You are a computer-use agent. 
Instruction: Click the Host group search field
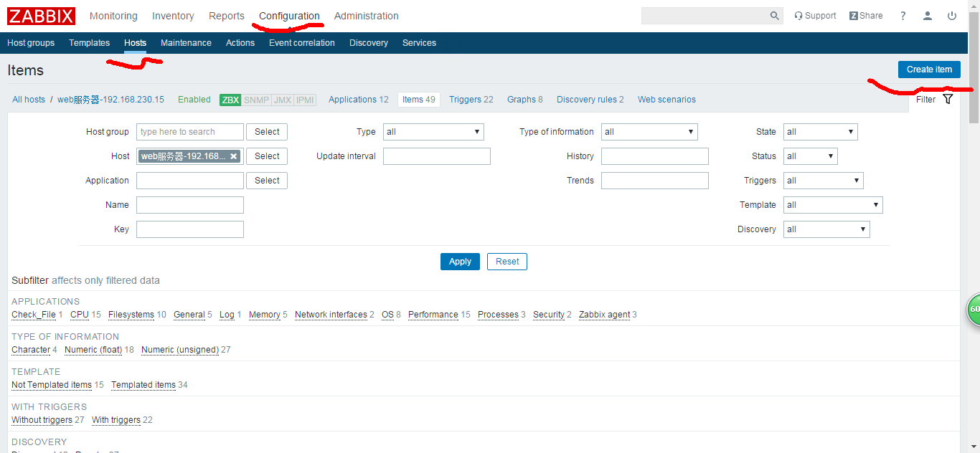click(190, 132)
